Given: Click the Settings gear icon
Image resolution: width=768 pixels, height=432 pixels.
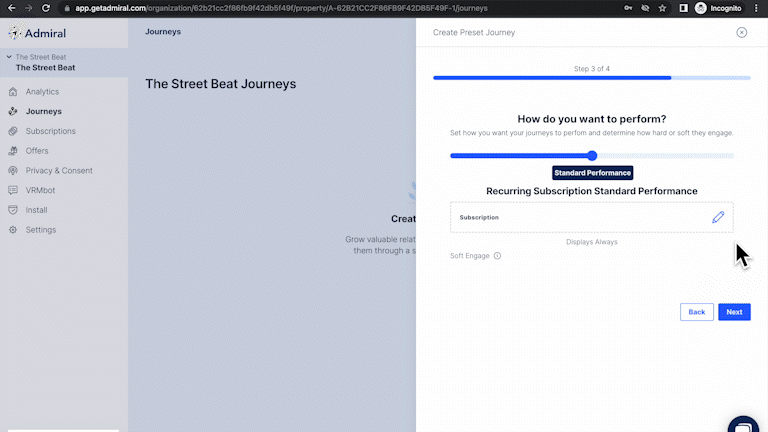Looking at the screenshot, I should click(13, 230).
